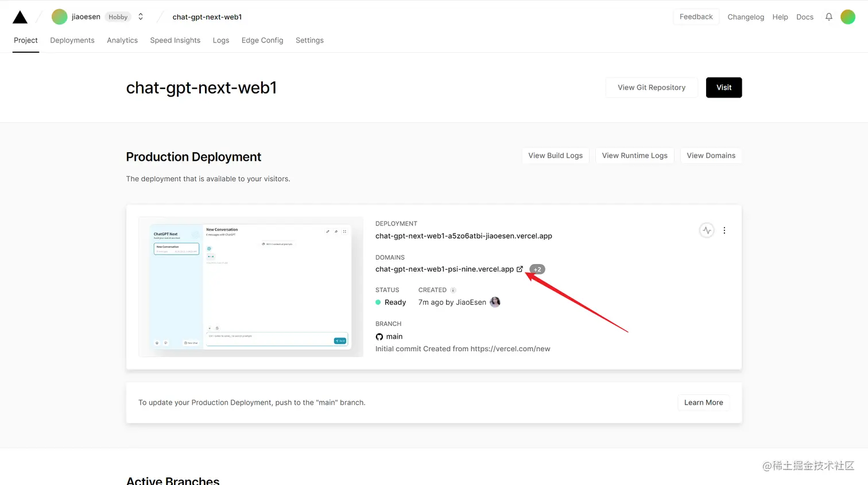Click the Hobby plan badge
This screenshot has width=868, height=485.
point(118,17)
